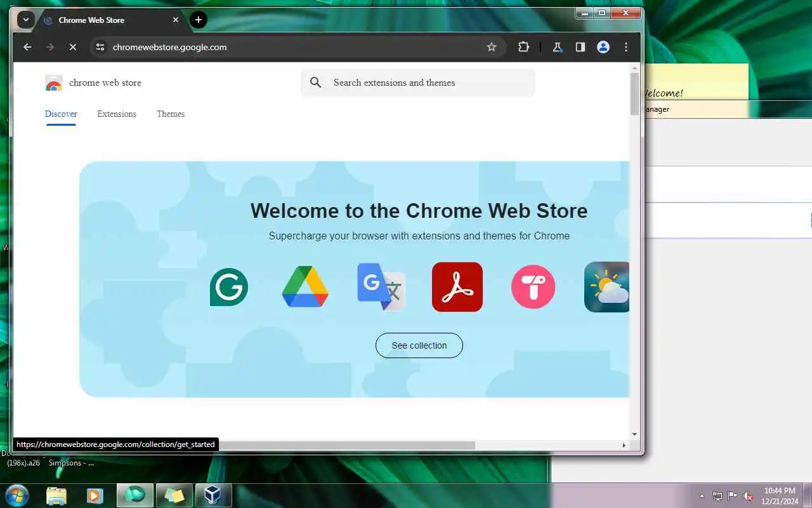Stop loading the page
812x508 pixels.
coord(72,47)
